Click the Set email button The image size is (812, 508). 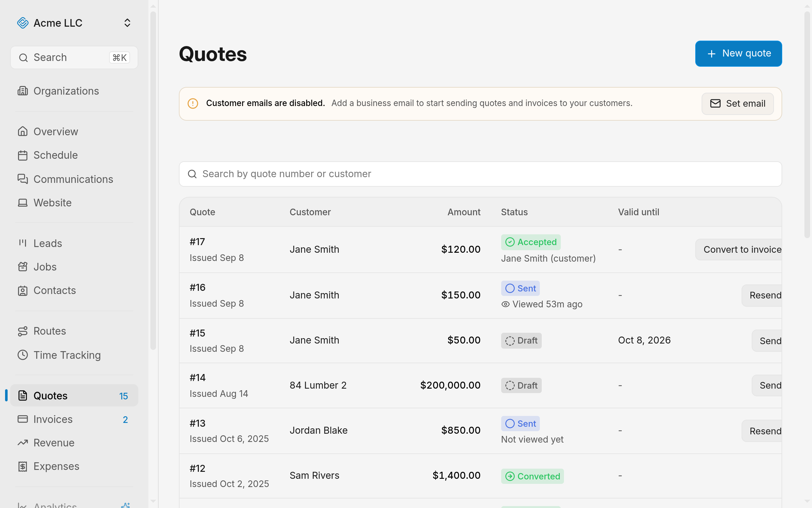point(737,104)
